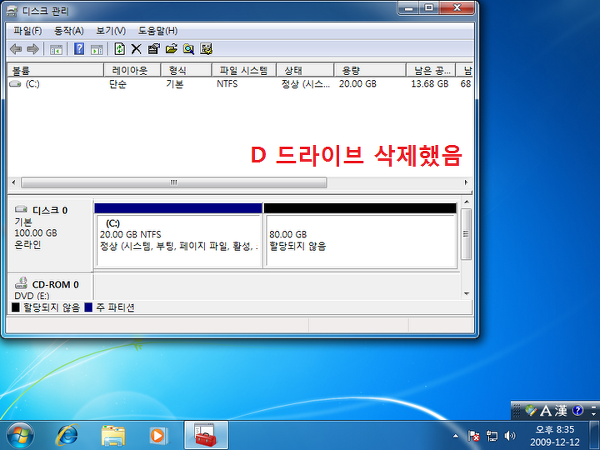
Task: Click the horizontal scrollbar thumb
Action: (174, 183)
